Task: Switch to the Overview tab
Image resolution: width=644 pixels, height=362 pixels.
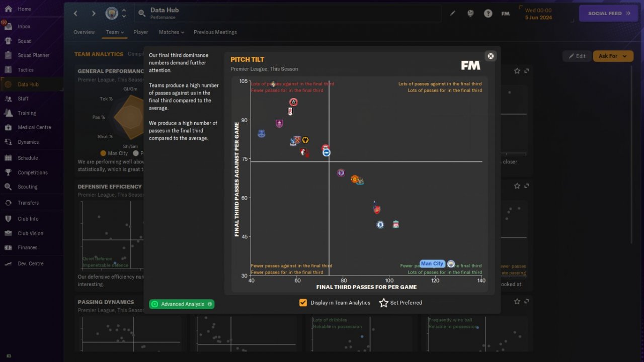Action: [84, 32]
